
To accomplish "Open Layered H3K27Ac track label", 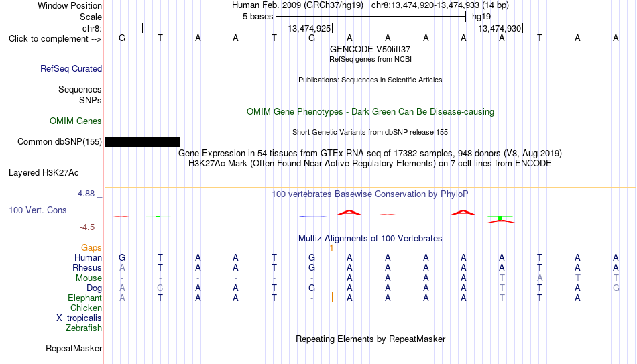I will [44, 173].
